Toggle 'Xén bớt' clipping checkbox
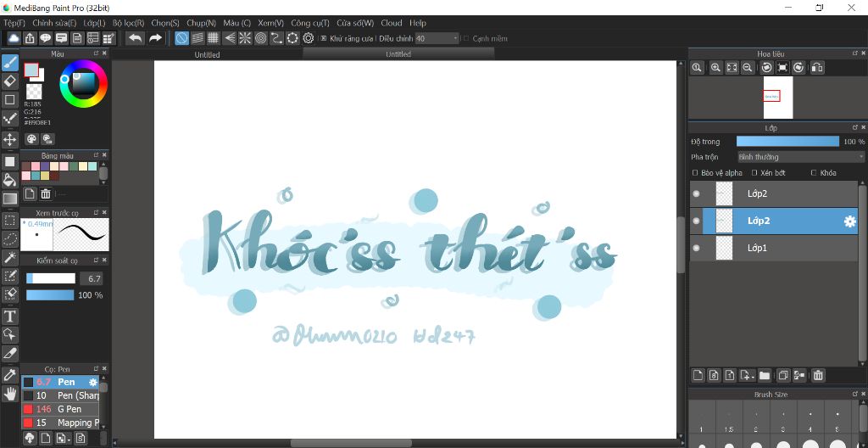 [754, 173]
